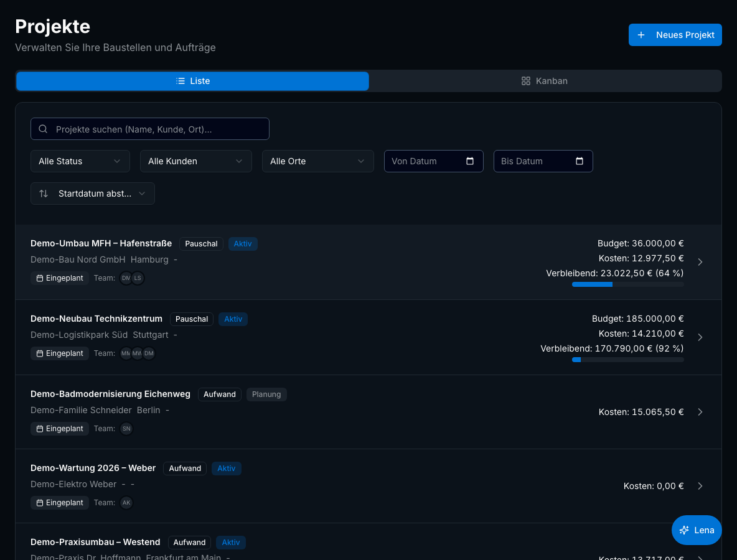
Task: Expand Demo-Neubau Technikzentrum row chevron
Action: click(700, 337)
